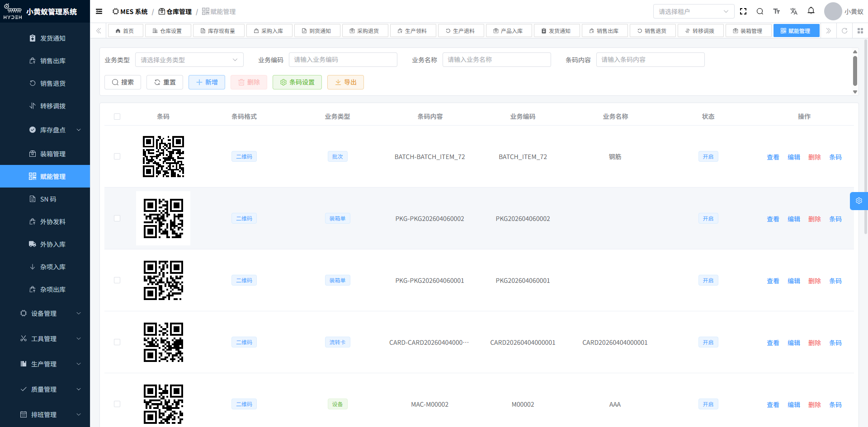Open 杂项入库 in the sidebar
The image size is (868, 427).
45,267
